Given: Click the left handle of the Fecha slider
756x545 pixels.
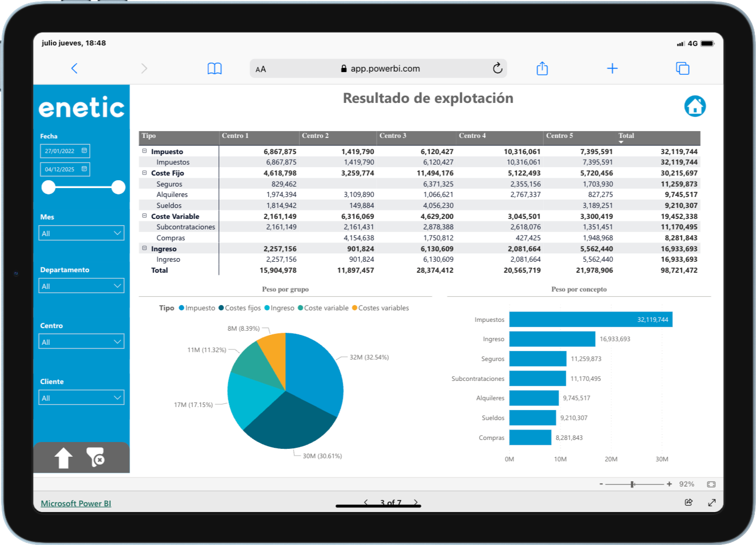Looking at the screenshot, I should 49,187.
